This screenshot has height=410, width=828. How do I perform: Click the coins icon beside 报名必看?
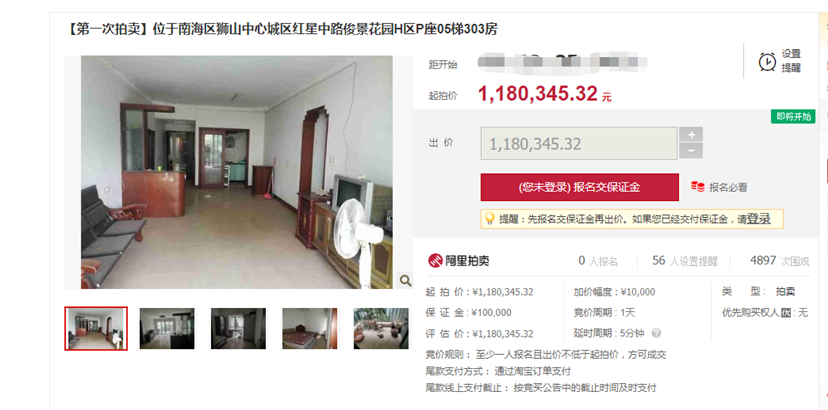[697, 187]
